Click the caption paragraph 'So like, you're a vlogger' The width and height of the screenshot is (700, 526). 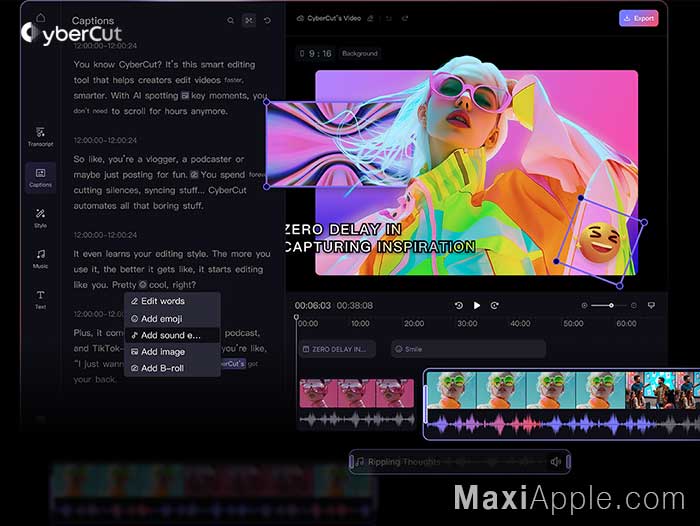170,183
